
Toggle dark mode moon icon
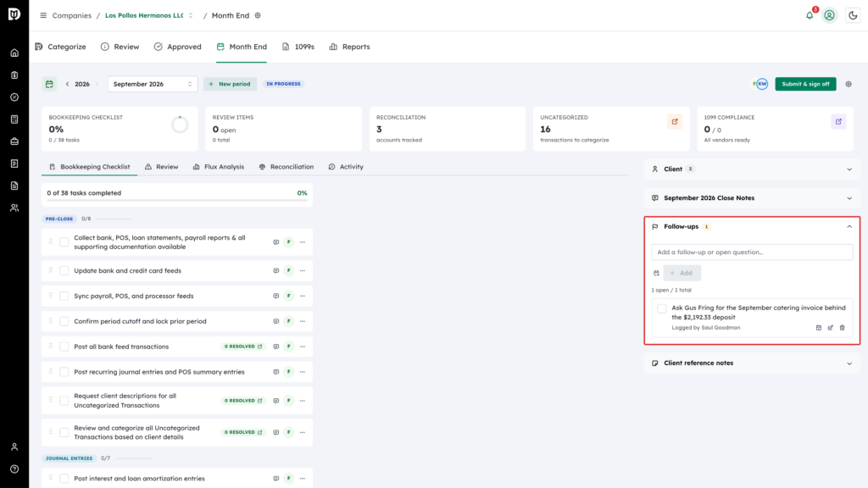point(853,15)
